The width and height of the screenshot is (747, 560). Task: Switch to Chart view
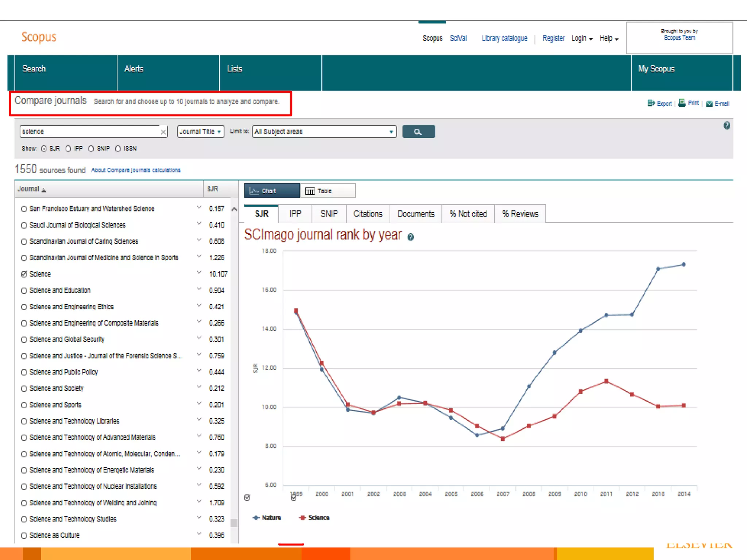click(272, 191)
